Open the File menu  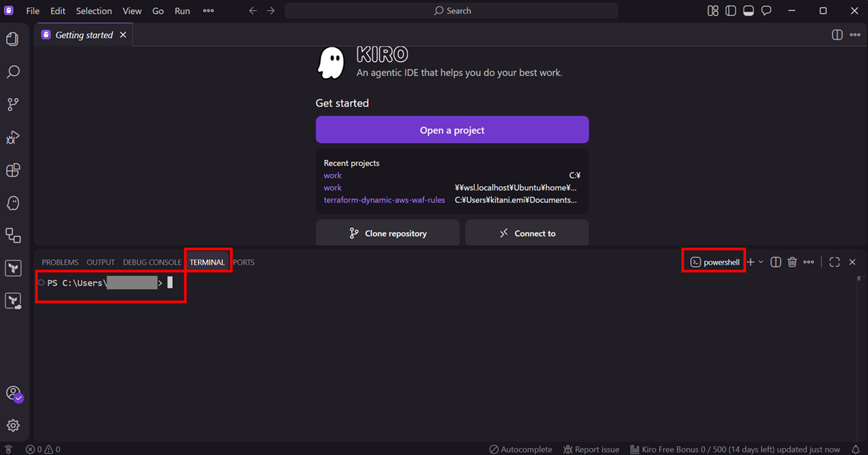[x=33, y=11]
